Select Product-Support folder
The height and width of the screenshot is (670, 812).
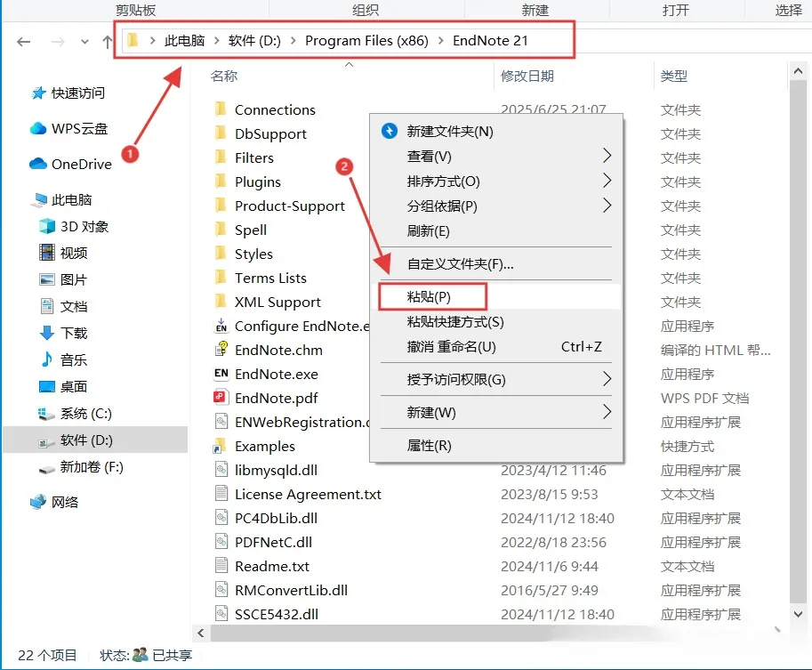[x=289, y=206]
